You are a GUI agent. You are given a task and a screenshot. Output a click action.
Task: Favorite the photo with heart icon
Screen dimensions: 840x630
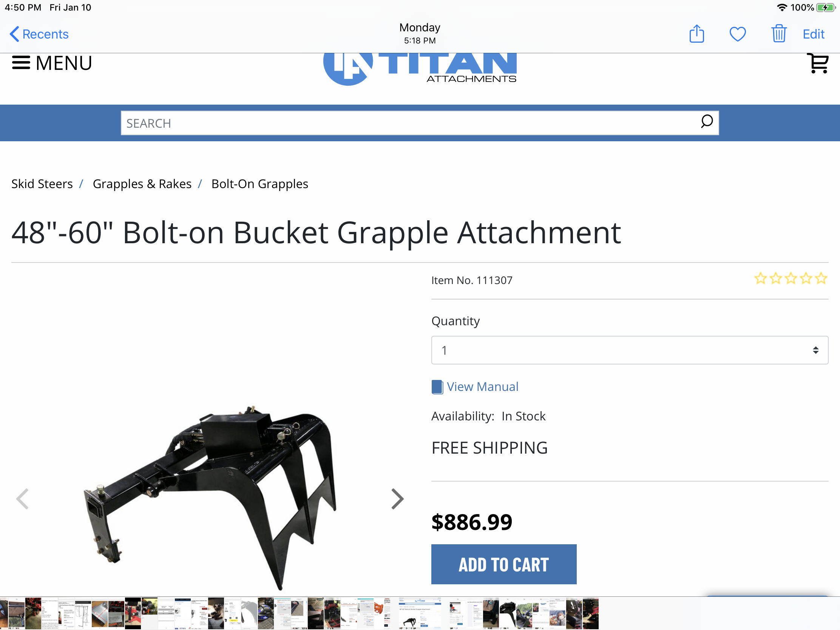(x=738, y=34)
